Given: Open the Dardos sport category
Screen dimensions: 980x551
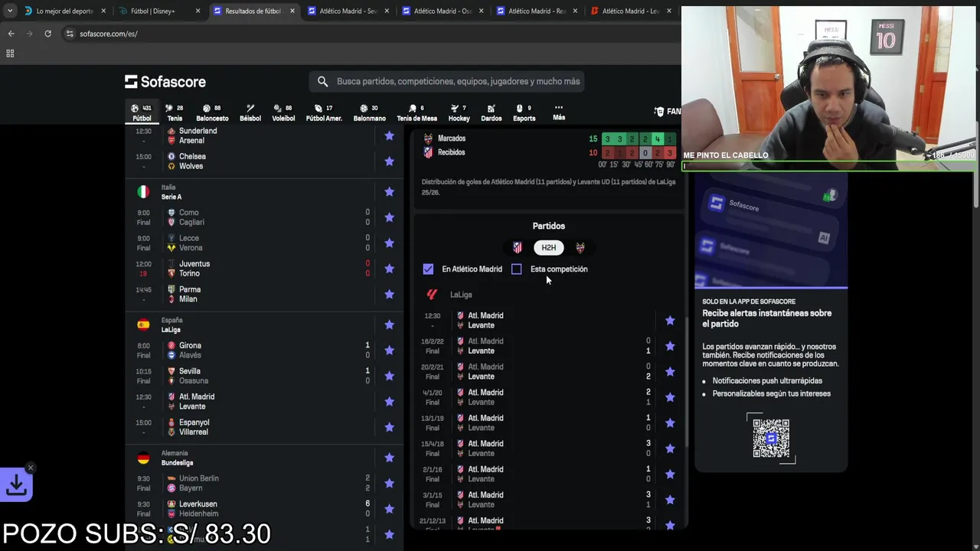Looking at the screenshot, I should click(x=491, y=112).
